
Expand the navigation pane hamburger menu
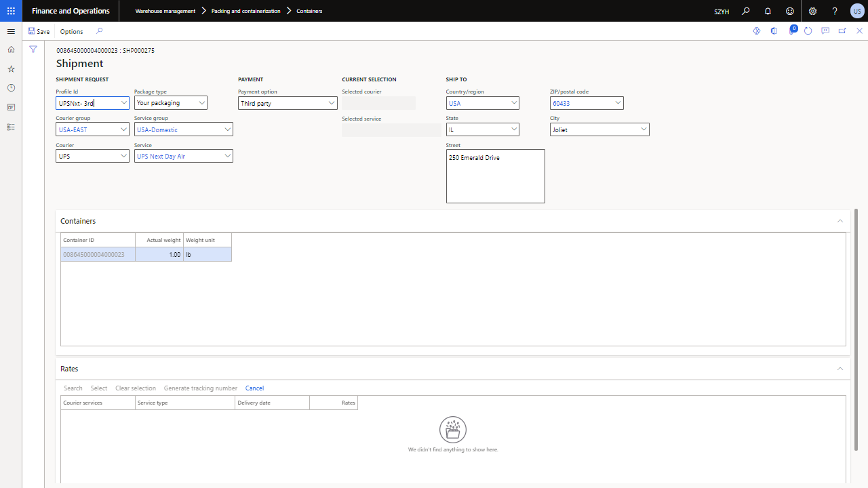(x=11, y=31)
